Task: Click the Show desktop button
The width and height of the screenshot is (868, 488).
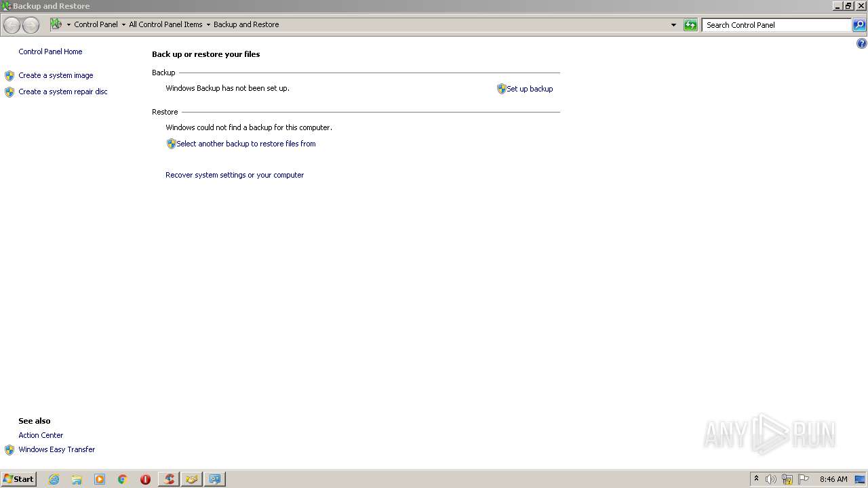Action: click(860, 479)
